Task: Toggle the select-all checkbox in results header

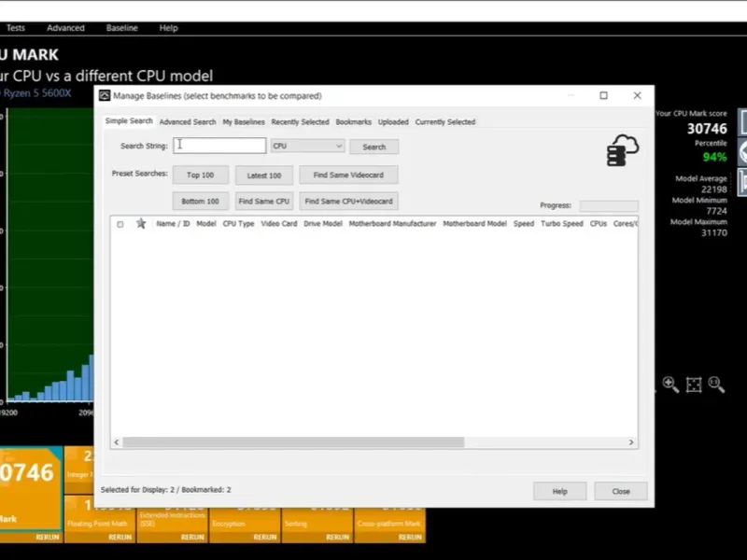Action: point(120,224)
